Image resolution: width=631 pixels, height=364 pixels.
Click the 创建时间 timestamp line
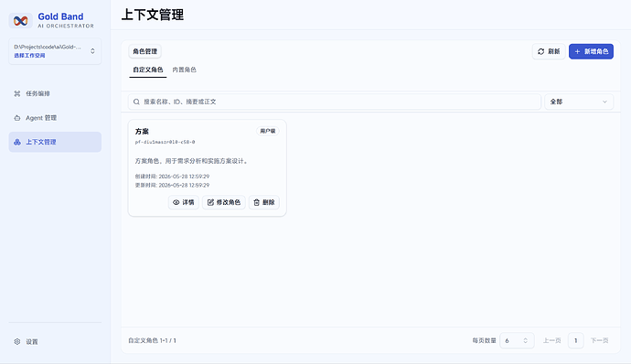point(172,177)
